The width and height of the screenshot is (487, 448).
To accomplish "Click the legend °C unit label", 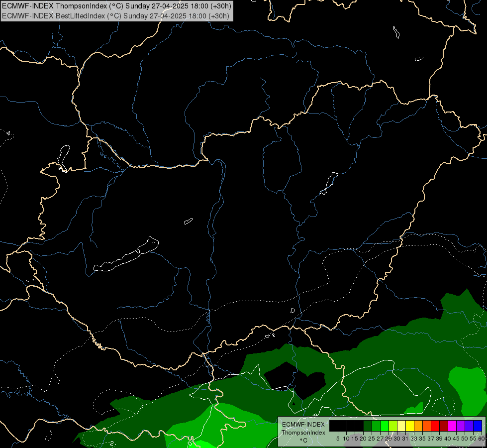I will point(304,441).
